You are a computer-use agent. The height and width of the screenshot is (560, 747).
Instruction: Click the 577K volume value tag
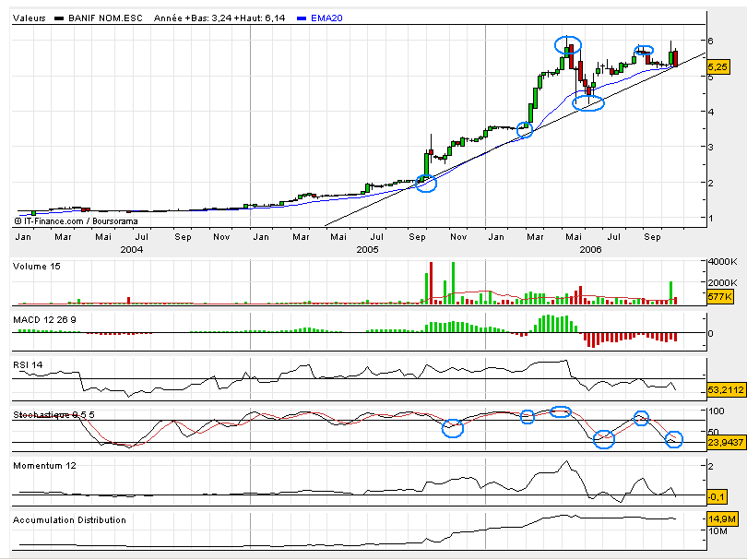pyautogui.click(x=719, y=296)
